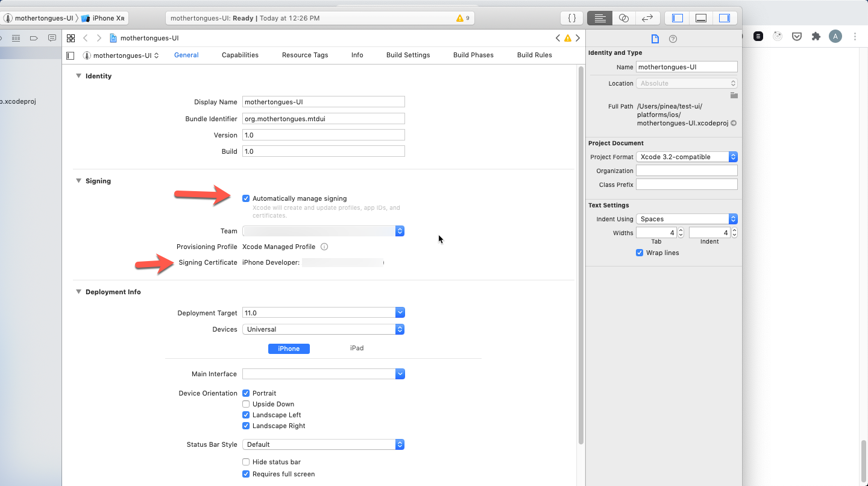This screenshot has height=486, width=868.
Task: Toggle Portrait orientation checkbox
Action: (x=246, y=393)
